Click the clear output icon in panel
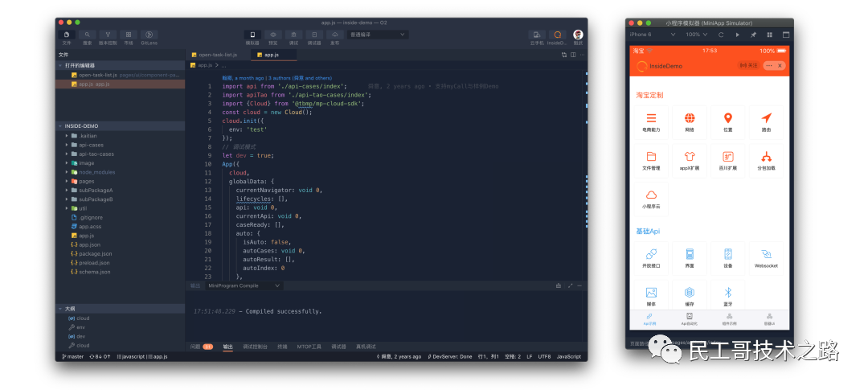 tap(559, 285)
